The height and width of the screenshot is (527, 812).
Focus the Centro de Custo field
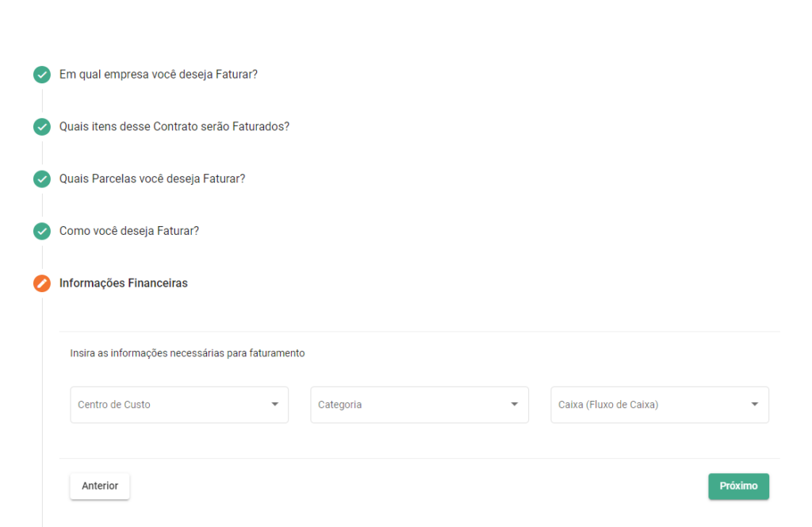point(167,405)
